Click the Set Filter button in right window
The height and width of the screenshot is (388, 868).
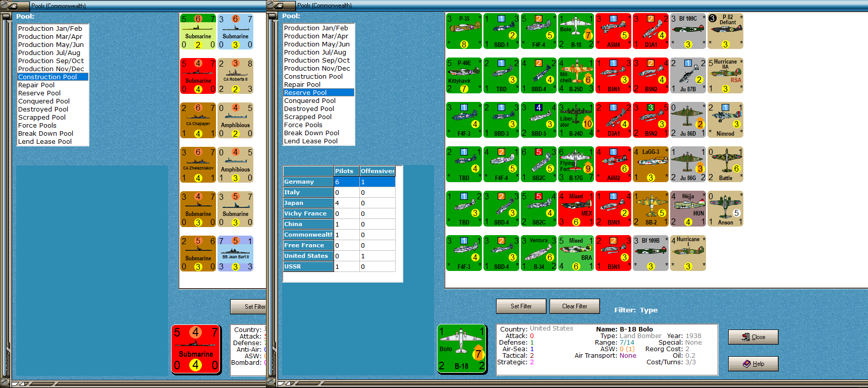click(521, 306)
